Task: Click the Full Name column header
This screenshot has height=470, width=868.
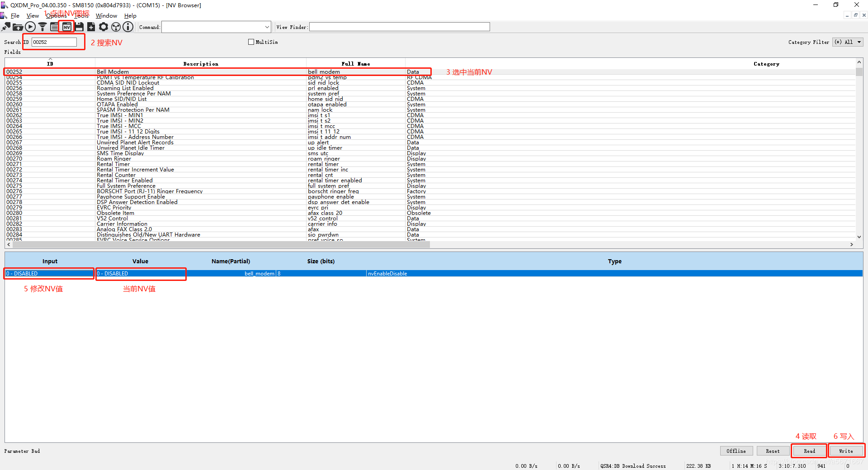Action: 356,64
